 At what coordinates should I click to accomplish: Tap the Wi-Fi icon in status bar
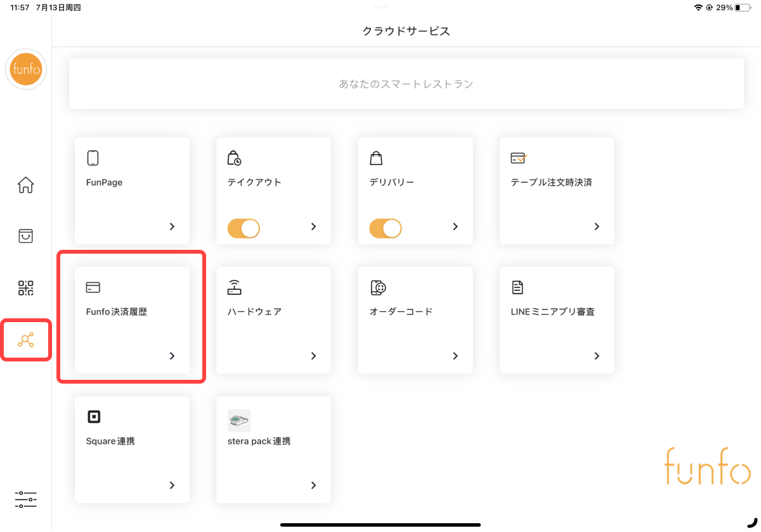click(x=698, y=8)
